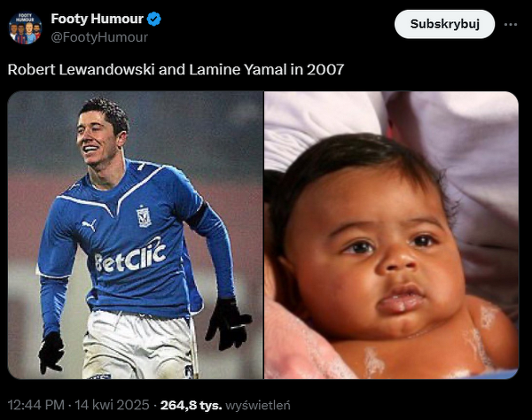The height and width of the screenshot is (420, 532).
Task: Click the 264,8 tys. view count
Action: [191, 405]
